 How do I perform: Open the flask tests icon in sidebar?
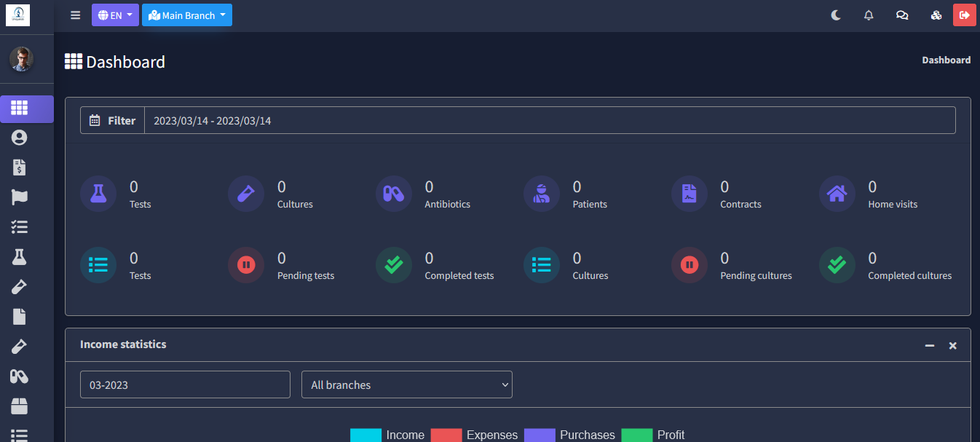tap(19, 257)
